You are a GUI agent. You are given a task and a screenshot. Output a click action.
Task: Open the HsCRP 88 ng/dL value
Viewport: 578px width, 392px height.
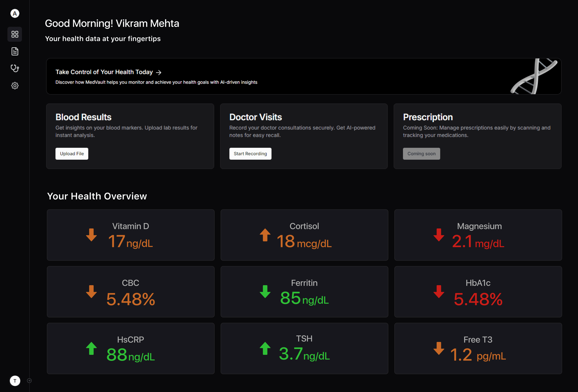click(x=131, y=355)
